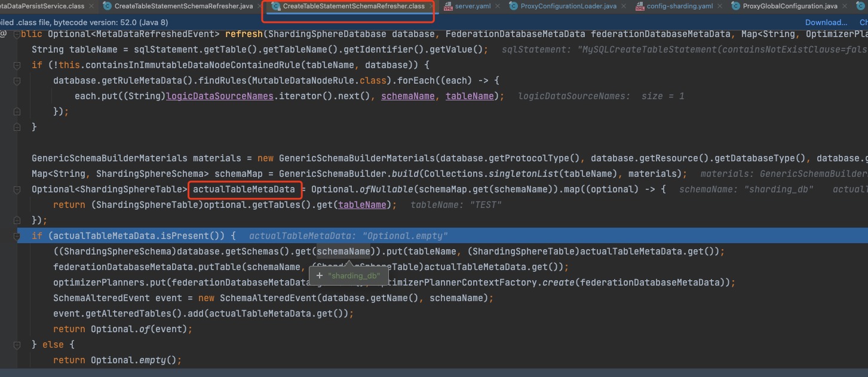868x377 pixels.
Task: Close the ProxyConfigurationLoader.java tab
Action: [x=623, y=6]
